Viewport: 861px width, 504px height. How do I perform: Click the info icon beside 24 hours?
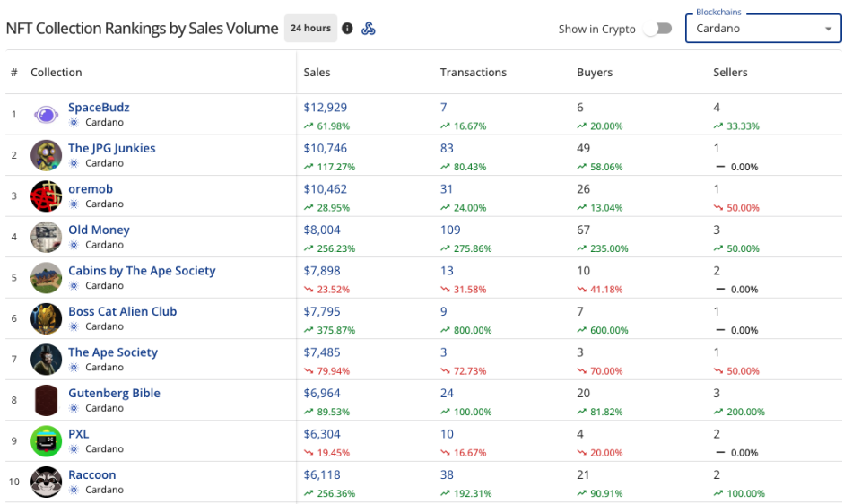click(x=347, y=29)
